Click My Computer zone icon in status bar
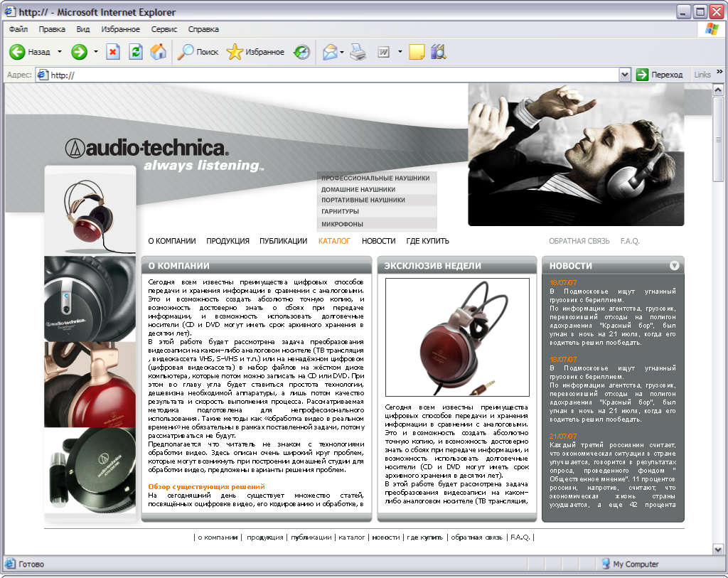The width and height of the screenshot is (728, 578). click(606, 564)
